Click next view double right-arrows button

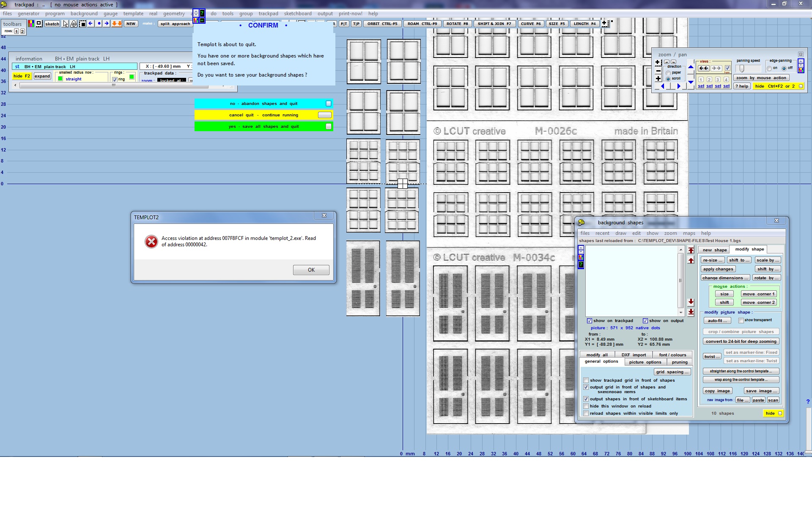716,68
